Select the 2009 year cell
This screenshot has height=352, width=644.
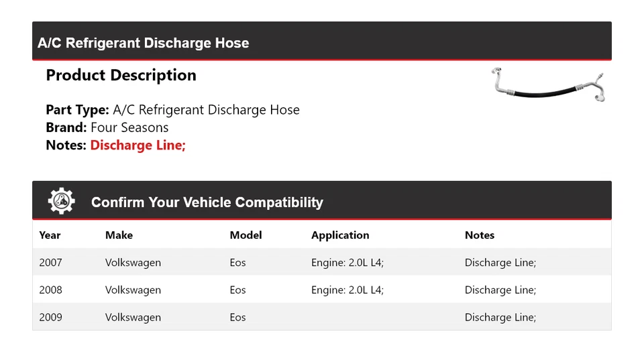50,318
